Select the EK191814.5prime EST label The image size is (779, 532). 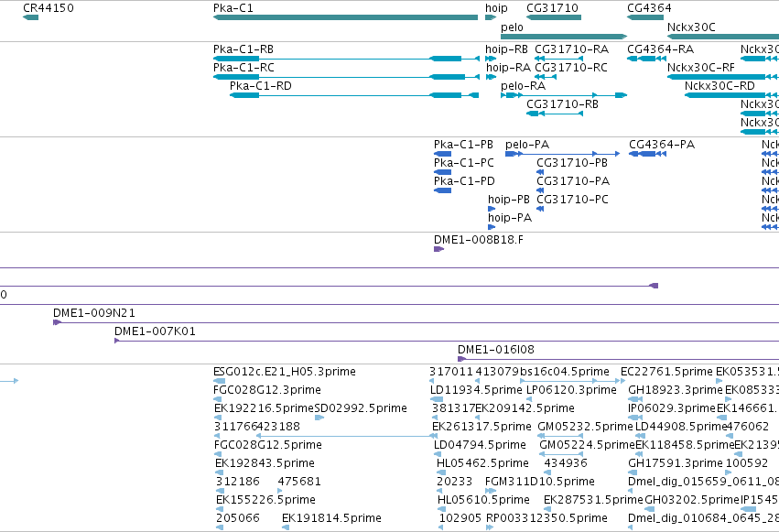(x=331, y=518)
